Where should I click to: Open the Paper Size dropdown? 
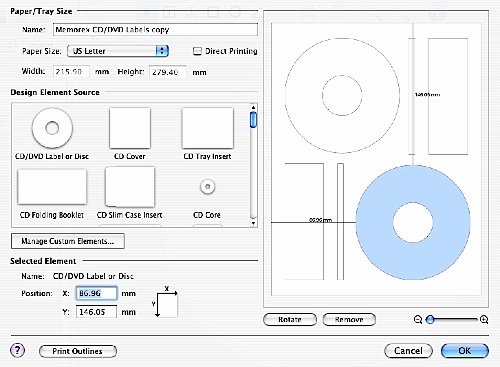pos(118,51)
